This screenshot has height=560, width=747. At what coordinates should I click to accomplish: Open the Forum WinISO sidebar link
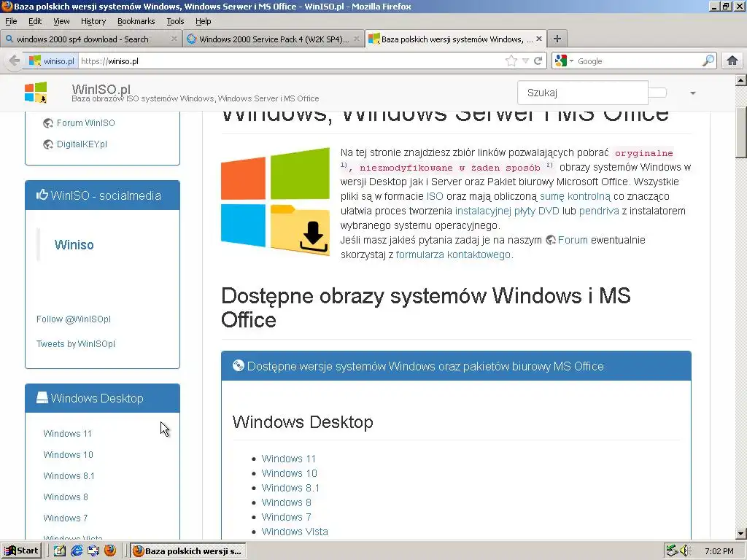coord(86,122)
